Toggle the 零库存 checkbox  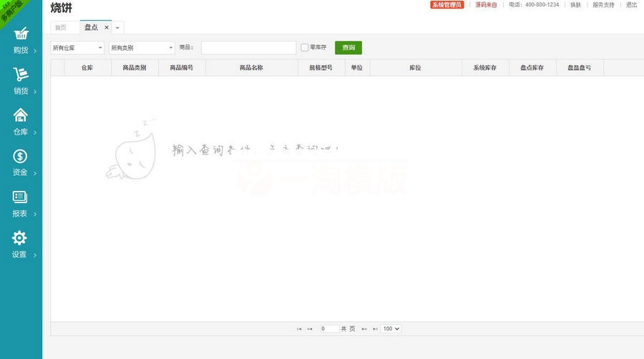click(305, 48)
